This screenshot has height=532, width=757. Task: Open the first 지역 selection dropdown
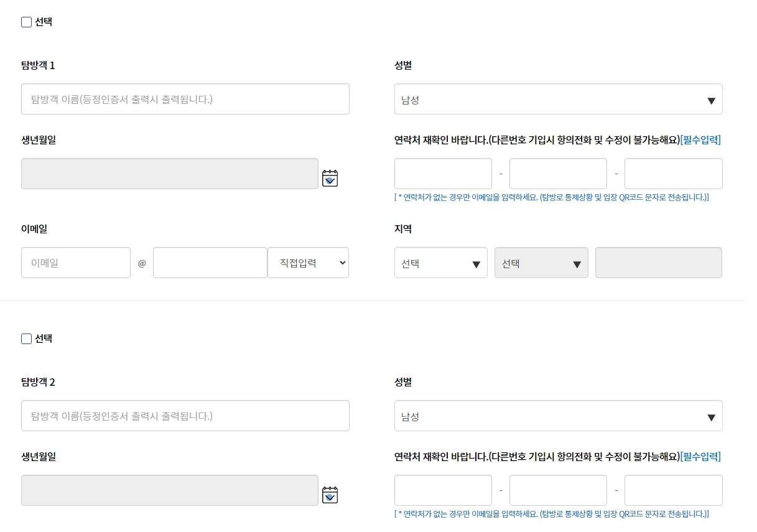click(x=440, y=263)
